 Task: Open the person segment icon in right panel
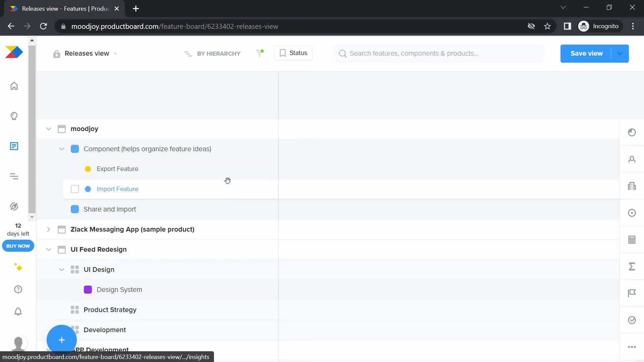click(632, 159)
